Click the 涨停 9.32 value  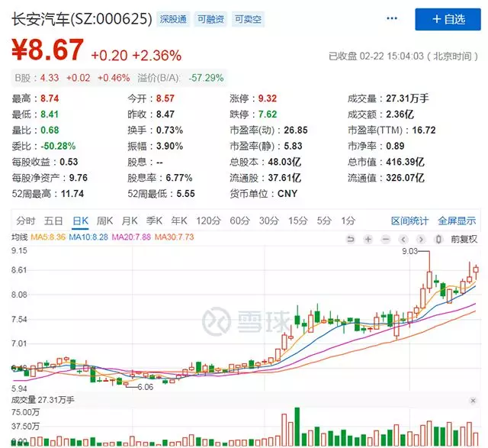(268, 98)
